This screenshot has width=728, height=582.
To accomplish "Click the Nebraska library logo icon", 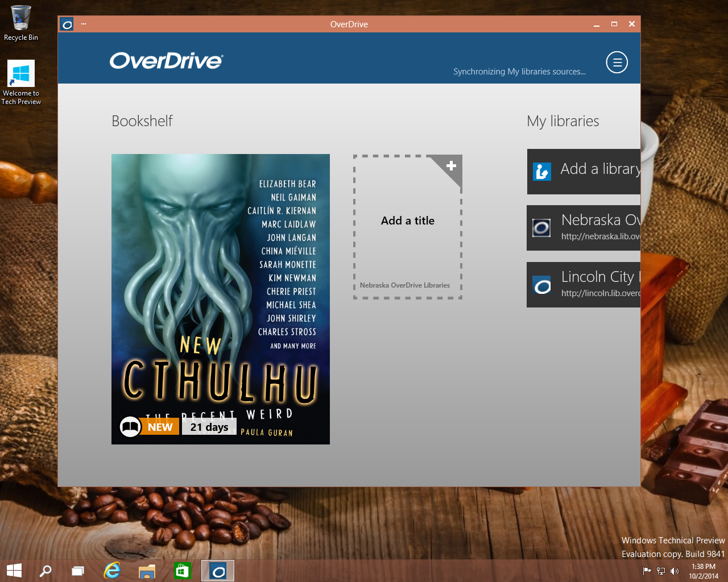I will pos(541,228).
